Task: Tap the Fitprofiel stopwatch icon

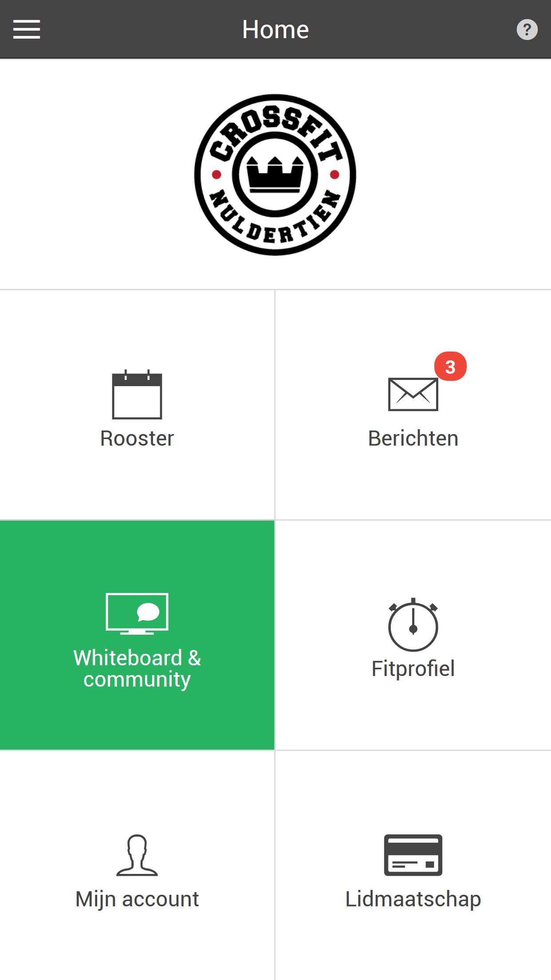Action: click(x=413, y=624)
